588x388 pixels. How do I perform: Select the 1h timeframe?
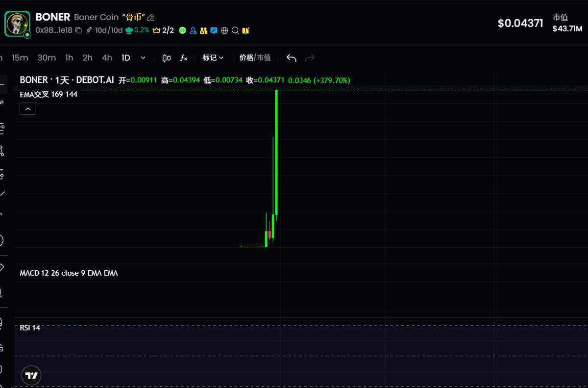coord(69,58)
